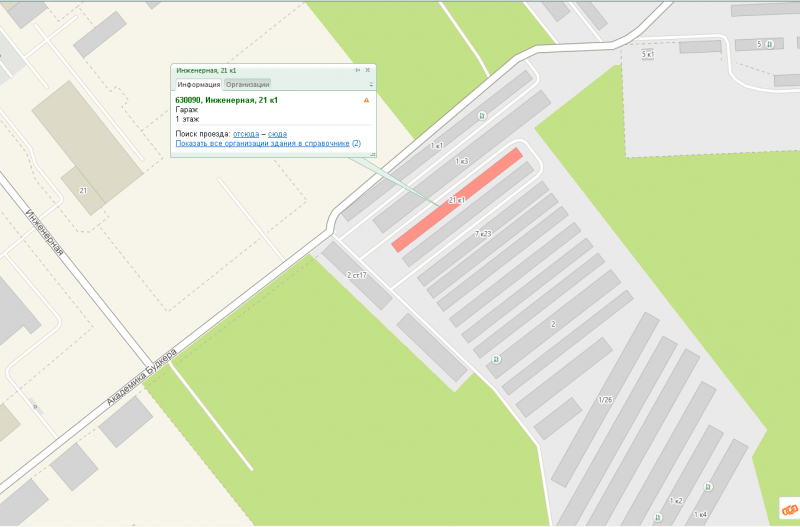
Task: Click the entrance marker left of the 1 к4 label
Action: tap(658, 517)
